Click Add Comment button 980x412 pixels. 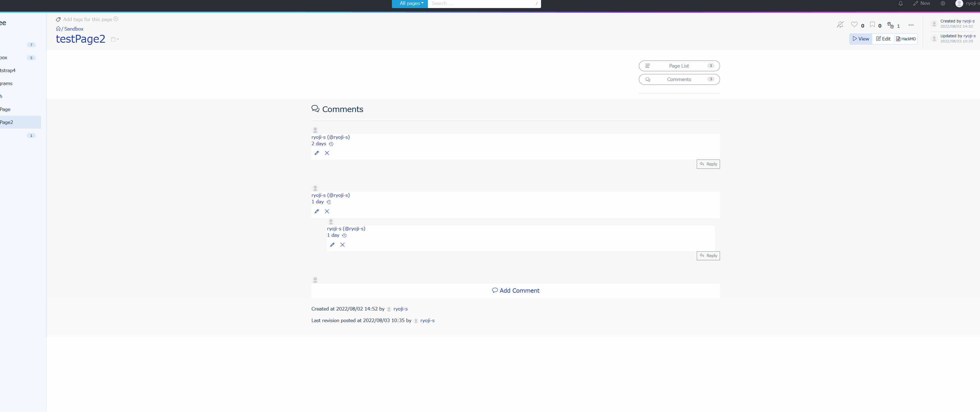pyautogui.click(x=515, y=291)
